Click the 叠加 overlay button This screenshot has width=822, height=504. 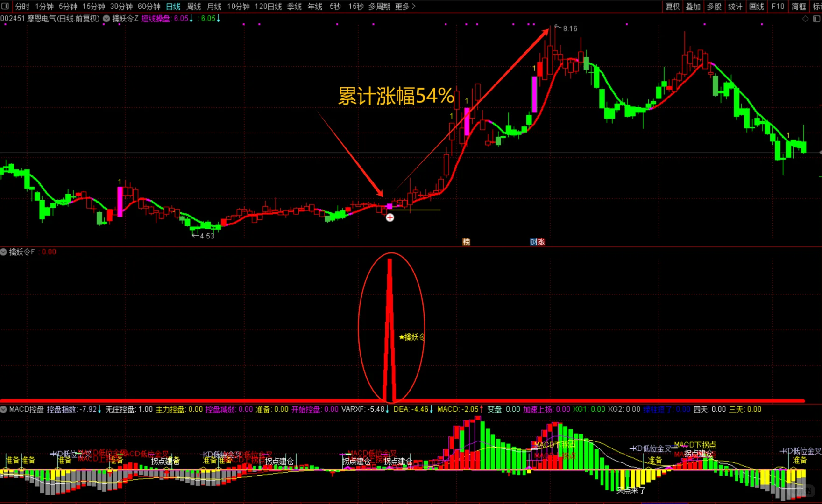(693, 7)
